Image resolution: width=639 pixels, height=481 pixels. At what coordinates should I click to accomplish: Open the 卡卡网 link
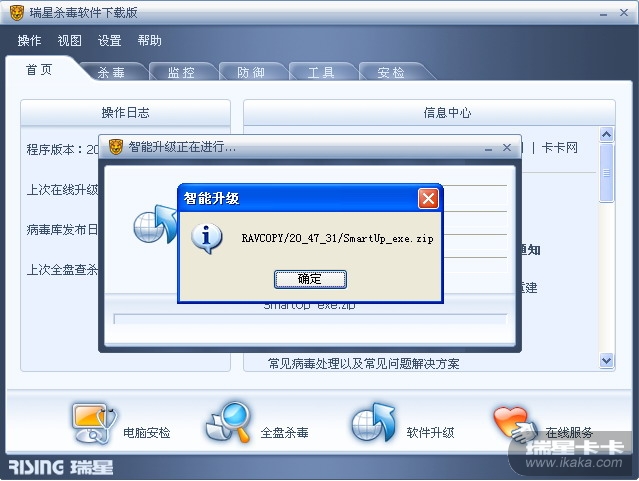click(560, 148)
